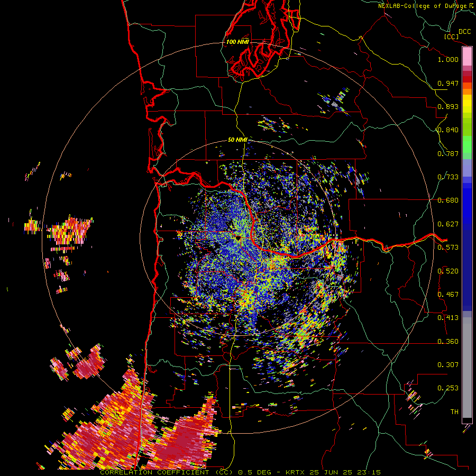Click the TH threshold label
Image resolution: width=476 pixels, height=476 pixels.
coord(454,412)
